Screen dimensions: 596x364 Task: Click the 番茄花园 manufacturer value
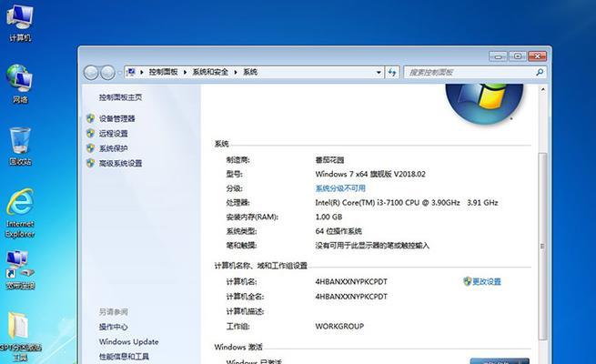(329, 159)
